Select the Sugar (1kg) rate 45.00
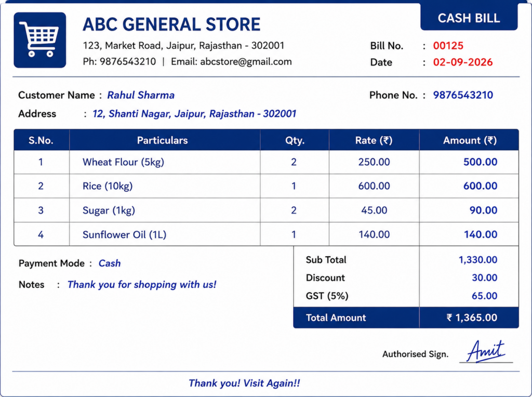532x397 pixels. point(374,210)
